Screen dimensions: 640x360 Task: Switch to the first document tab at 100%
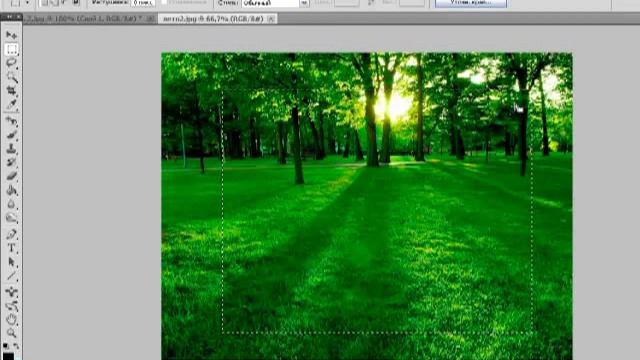pyautogui.click(x=85, y=19)
